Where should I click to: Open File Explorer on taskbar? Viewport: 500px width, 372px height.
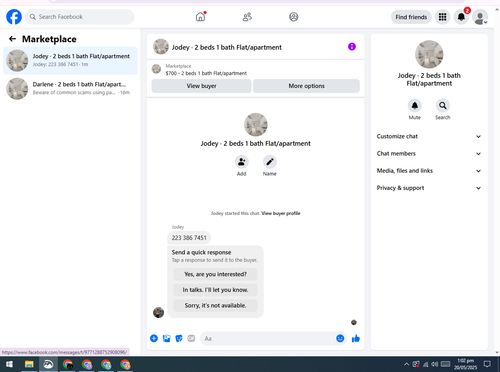coord(29,364)
